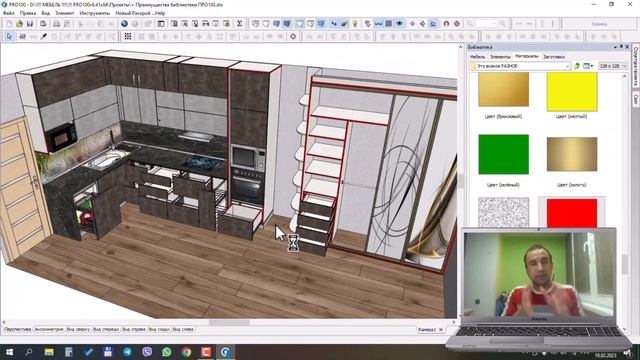Viewport: 640px width, 360px height.
Task: Switch to the Мебель library tab
Action: pos(477,57)
